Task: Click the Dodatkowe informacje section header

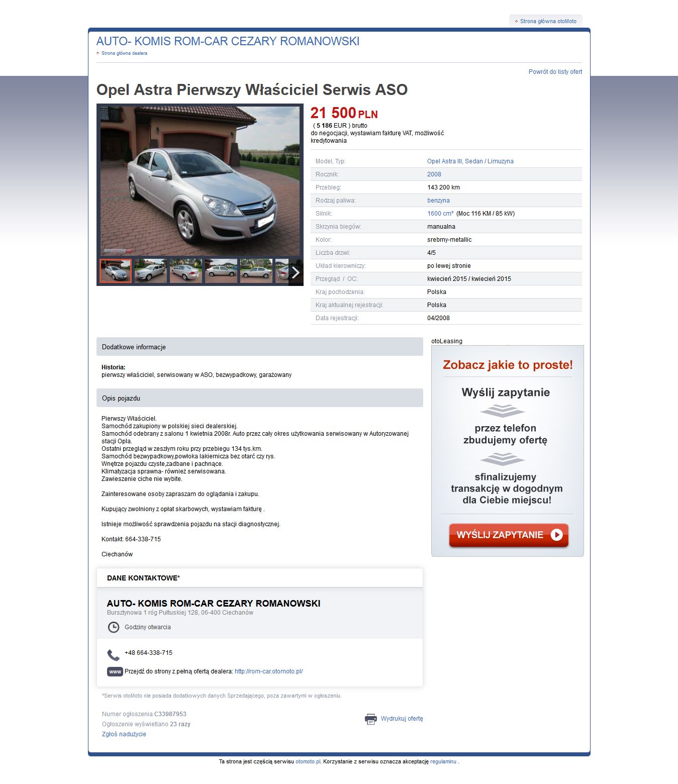Action: [x=260, y=347]
